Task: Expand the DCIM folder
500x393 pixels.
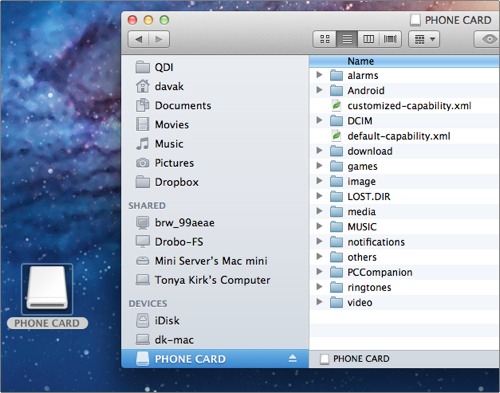Action: pos(319,120)
